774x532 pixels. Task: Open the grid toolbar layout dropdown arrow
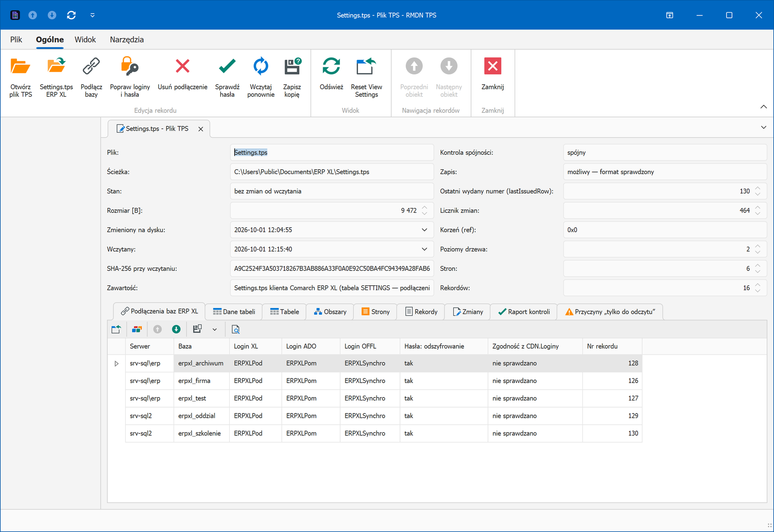pyautogui.click(x=215, y=329)
